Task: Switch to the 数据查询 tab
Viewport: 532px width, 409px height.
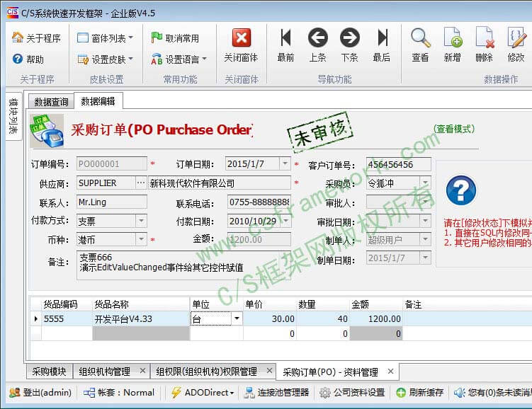Action: (x=51, y=102)
